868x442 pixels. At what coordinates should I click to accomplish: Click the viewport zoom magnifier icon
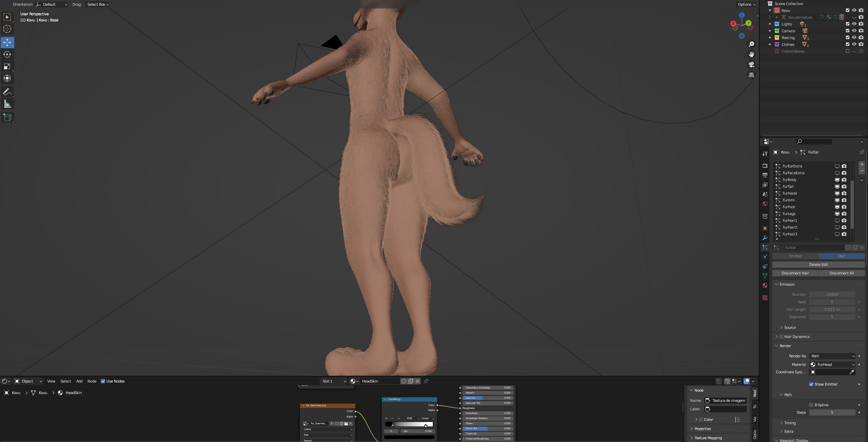tap(751, 44)
